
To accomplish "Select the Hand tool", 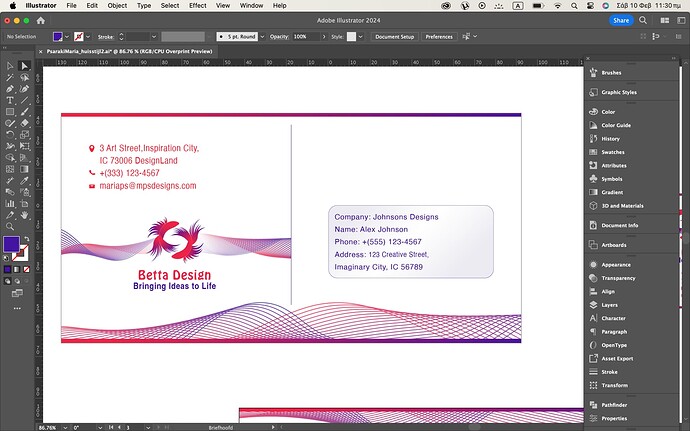I will [x=25, y=215].
